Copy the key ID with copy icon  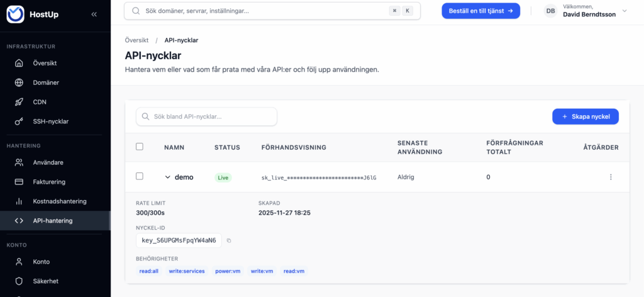click(229, 240)
